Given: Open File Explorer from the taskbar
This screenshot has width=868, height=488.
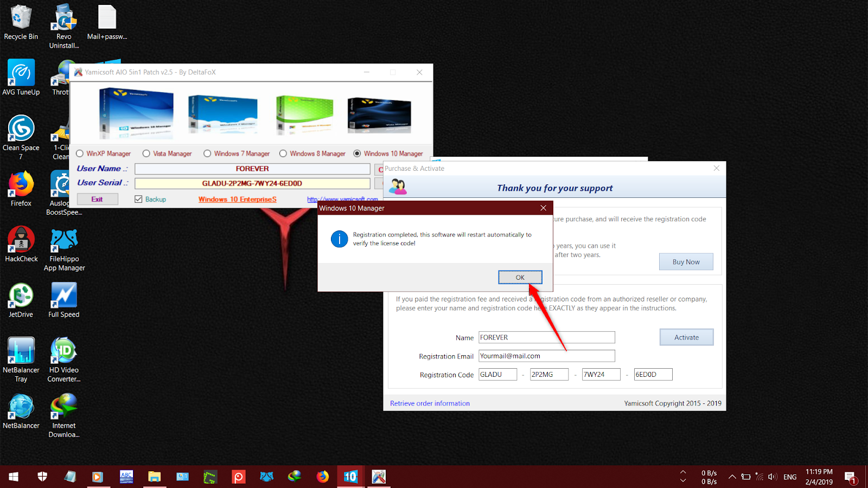Looking at the screenshot, I should click(x=155, y=477).
